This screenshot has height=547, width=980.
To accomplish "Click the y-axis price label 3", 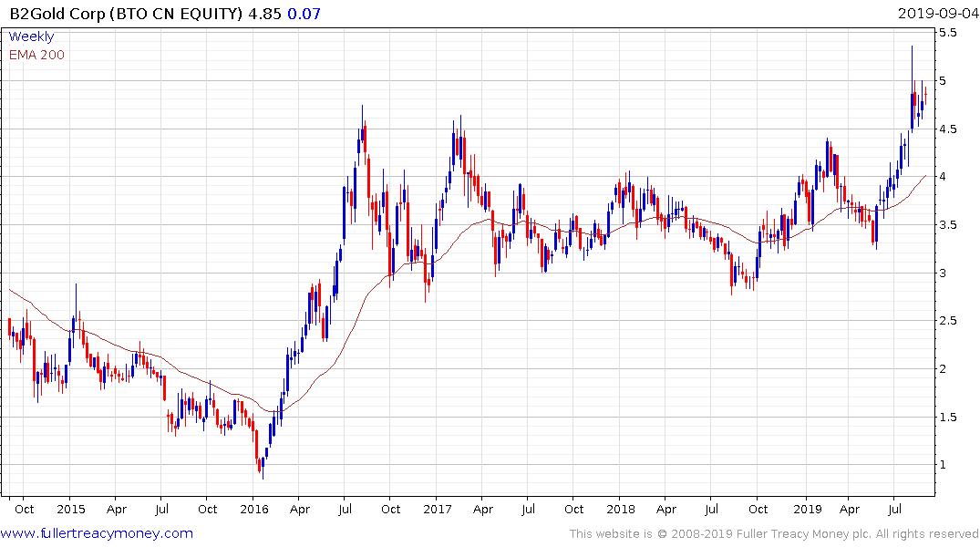I will click(943, 273).
